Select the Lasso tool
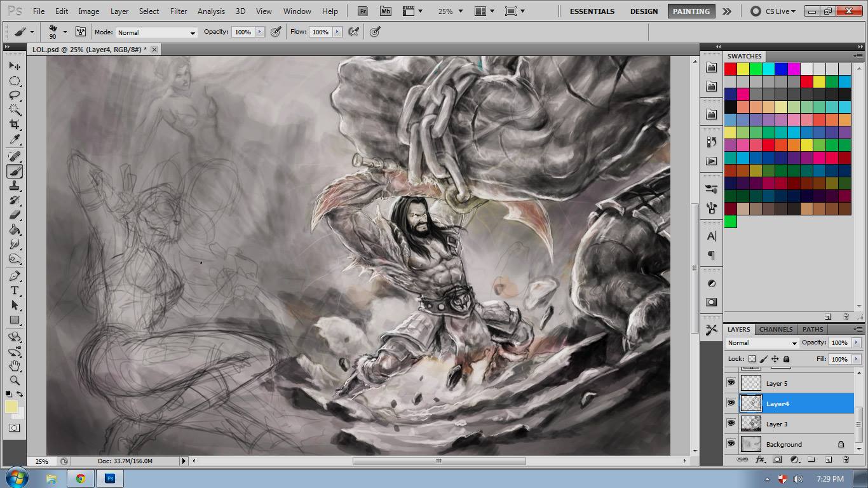The height and width of the screenshot is (488, 868). pos(14,95)
